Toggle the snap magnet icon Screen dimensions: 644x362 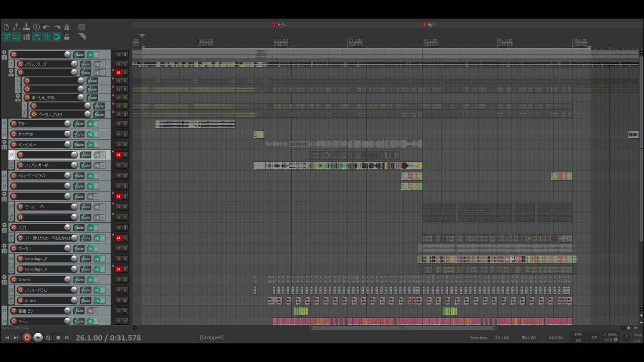56,37
